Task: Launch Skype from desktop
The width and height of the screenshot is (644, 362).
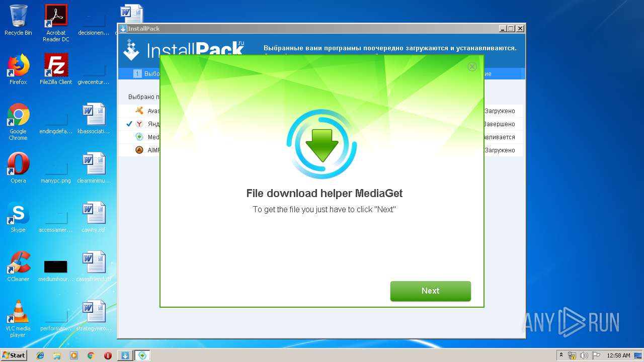Action: pos(18,217)
